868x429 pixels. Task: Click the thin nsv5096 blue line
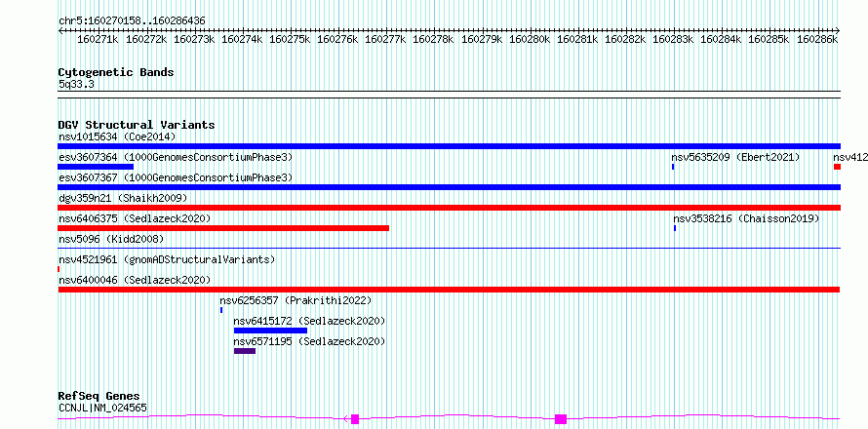(449, 248)
